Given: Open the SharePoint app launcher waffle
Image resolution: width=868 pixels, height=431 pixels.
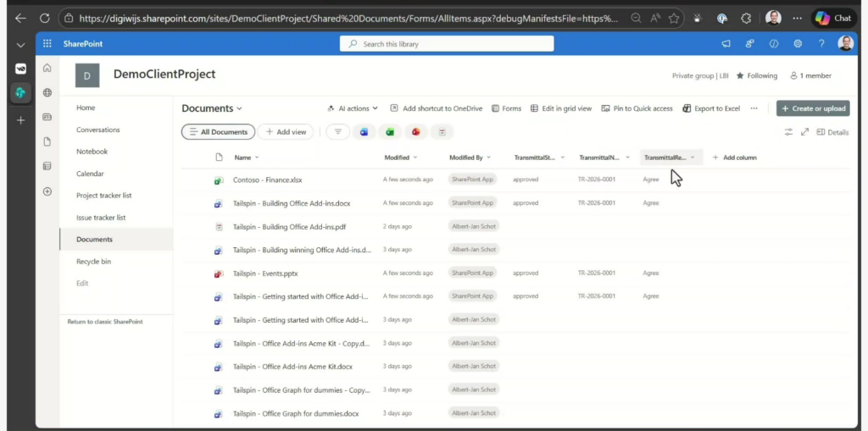Looking at the screenshot, I should [x=47, y=44].
